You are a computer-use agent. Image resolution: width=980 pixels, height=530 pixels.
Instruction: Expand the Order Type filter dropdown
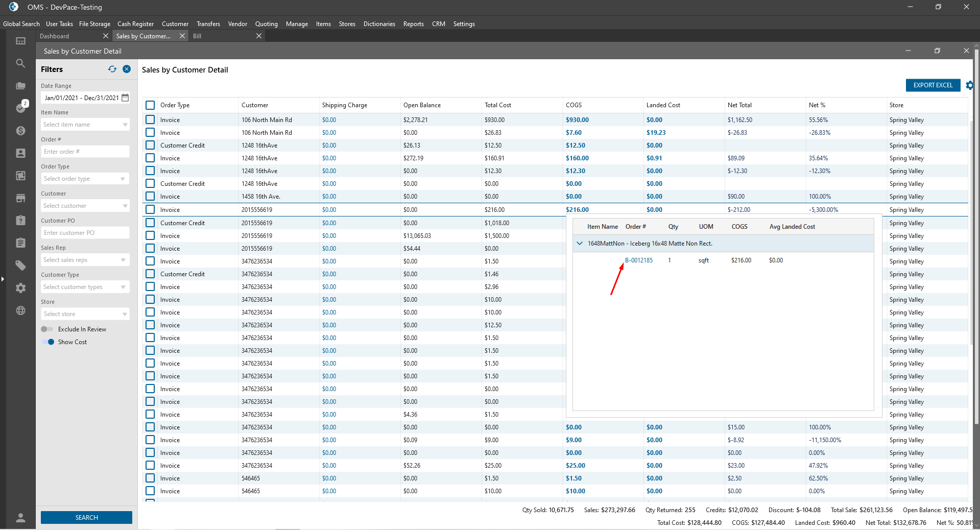tap(85, 179)
